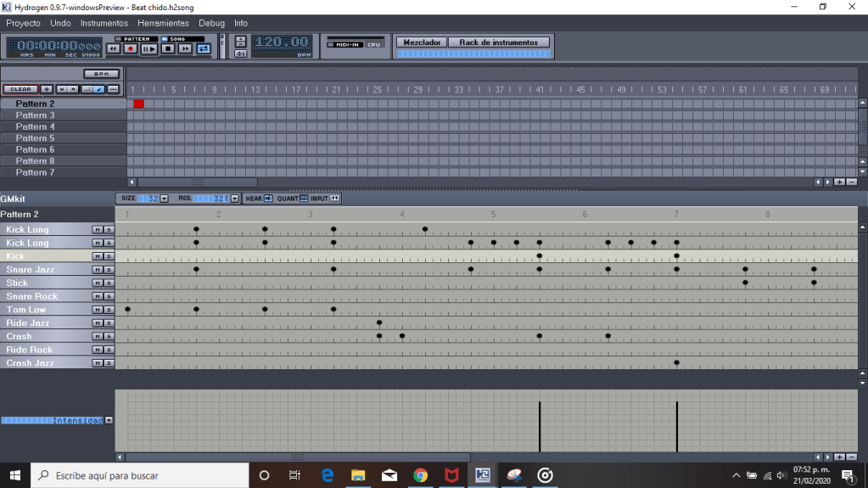Open the RES. resolution dropdown
Image resolution: width=868 pixels, height=488 pixels.
coord(234,199)
